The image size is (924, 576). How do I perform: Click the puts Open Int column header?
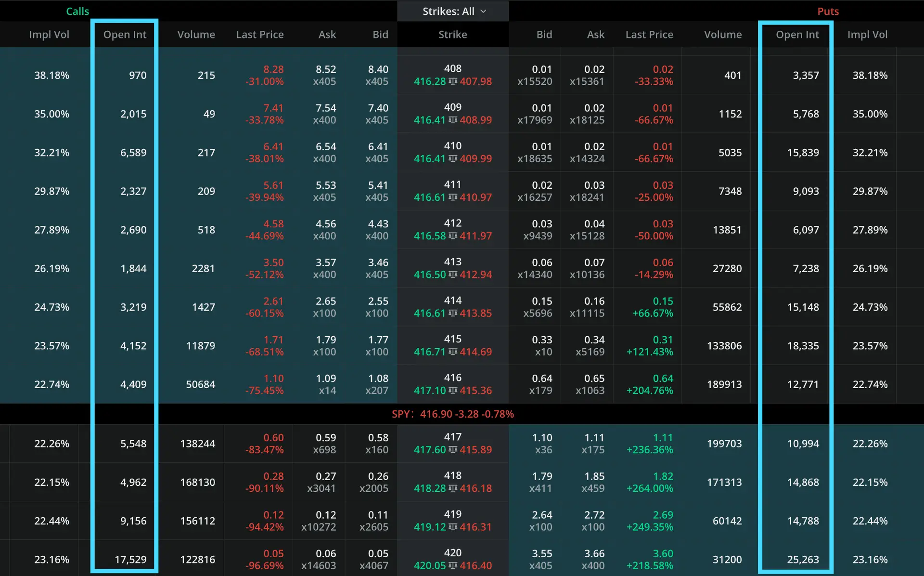[797, 35]
